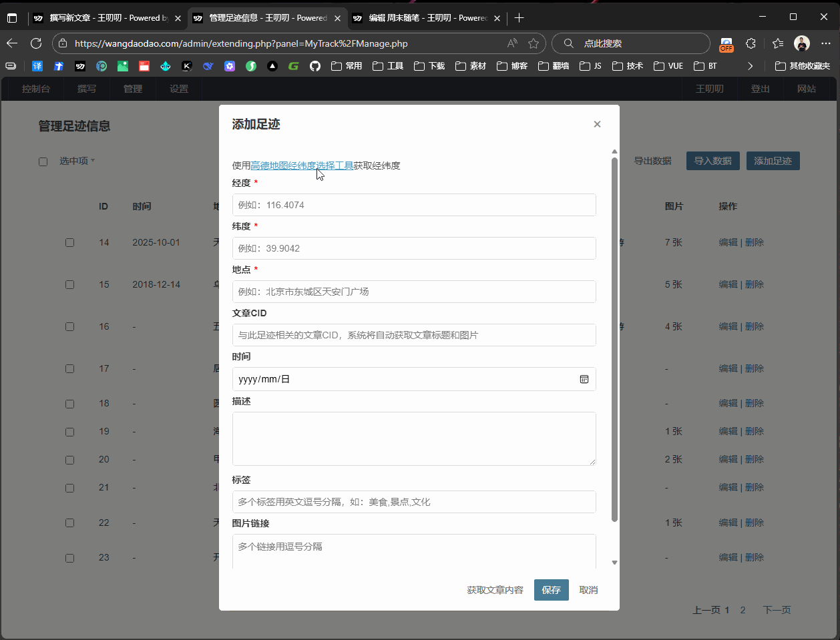Open the Read aloud icon in address bar
This screenshot has height=640, width=840.
(x=512, y=43)
